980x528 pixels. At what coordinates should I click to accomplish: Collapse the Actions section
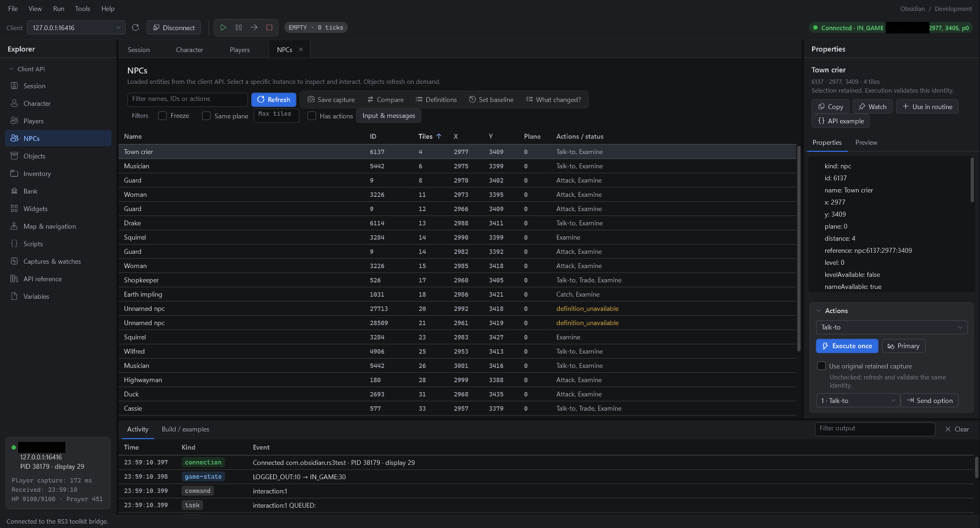(819, 311)
